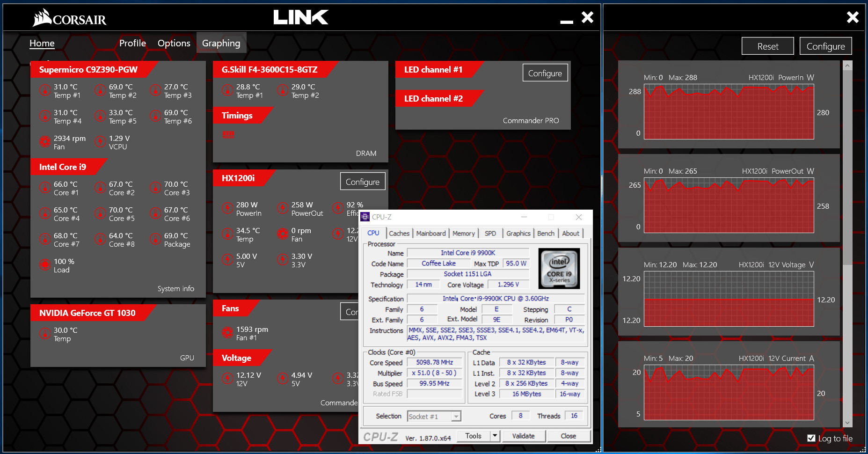Minimize the Corsair Link window

click(567, 22)
